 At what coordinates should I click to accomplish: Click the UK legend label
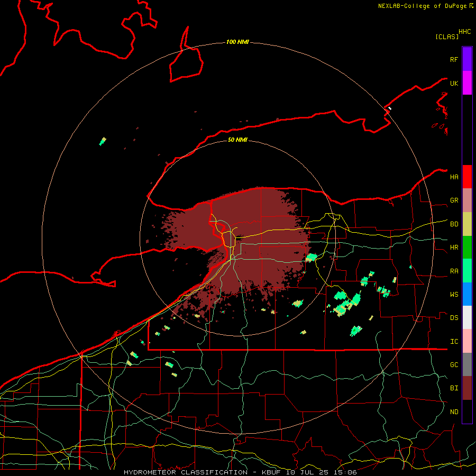[x=454, y=83]
